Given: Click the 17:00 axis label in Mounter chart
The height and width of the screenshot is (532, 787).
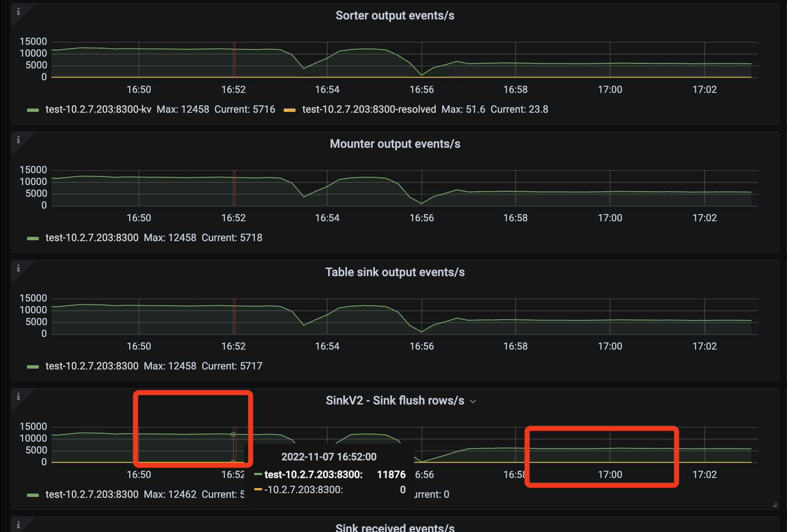Looking at the screenshot, I should (x=610, y=218).
